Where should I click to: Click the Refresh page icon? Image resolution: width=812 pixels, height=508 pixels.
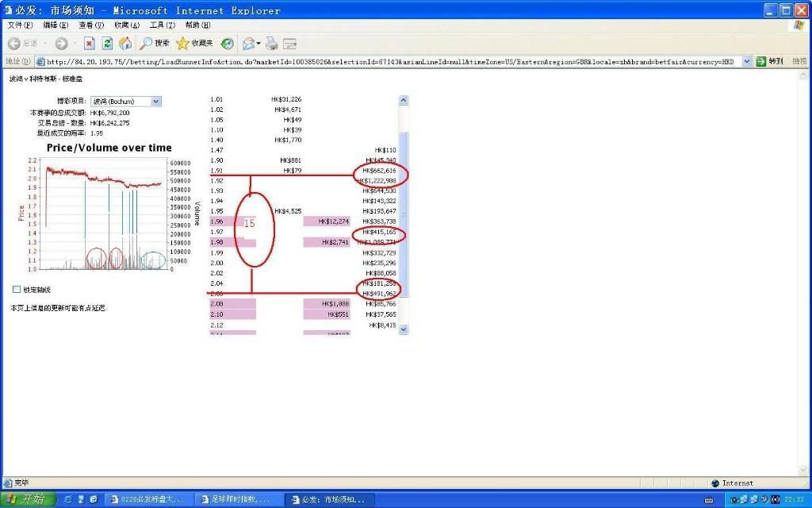pos(107,44)
